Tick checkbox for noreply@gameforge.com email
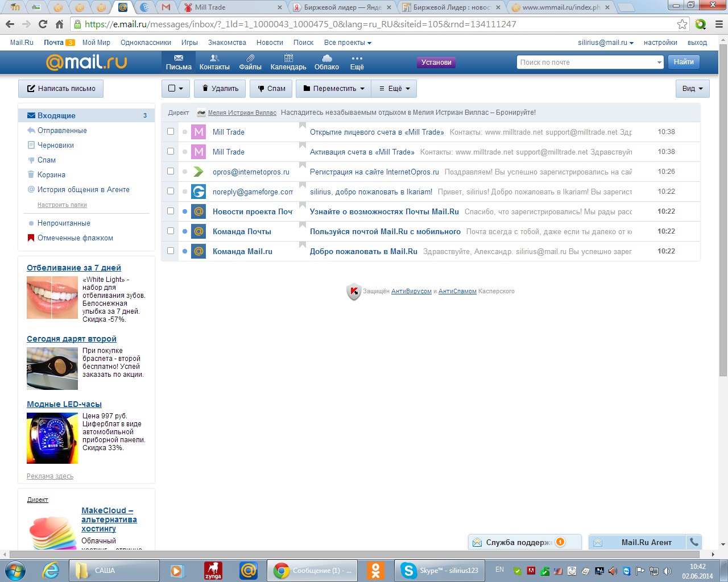The width and height of the screenshot is (728, 582). pyautogui.click(x=171, y=191)
